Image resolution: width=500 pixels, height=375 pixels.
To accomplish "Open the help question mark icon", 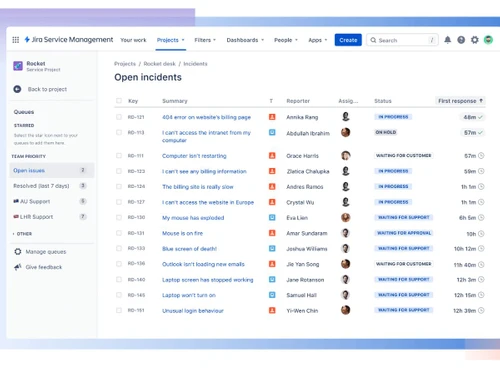I will 461,40.
